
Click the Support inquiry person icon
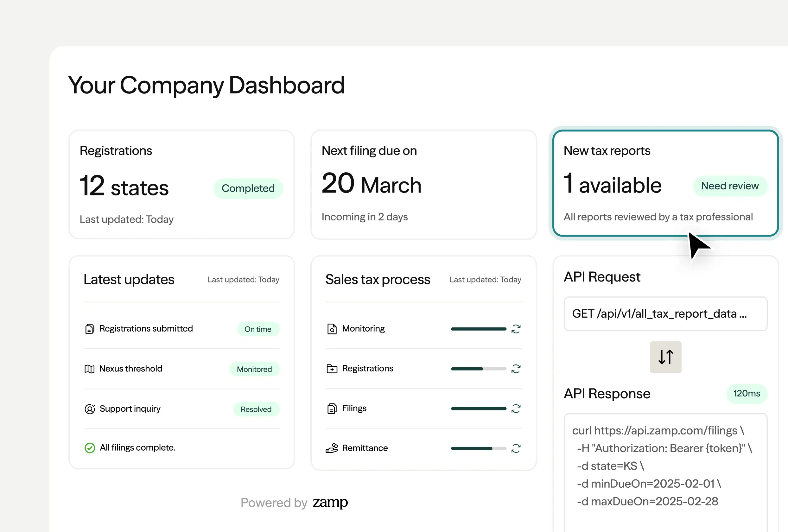tap(90, 409)
